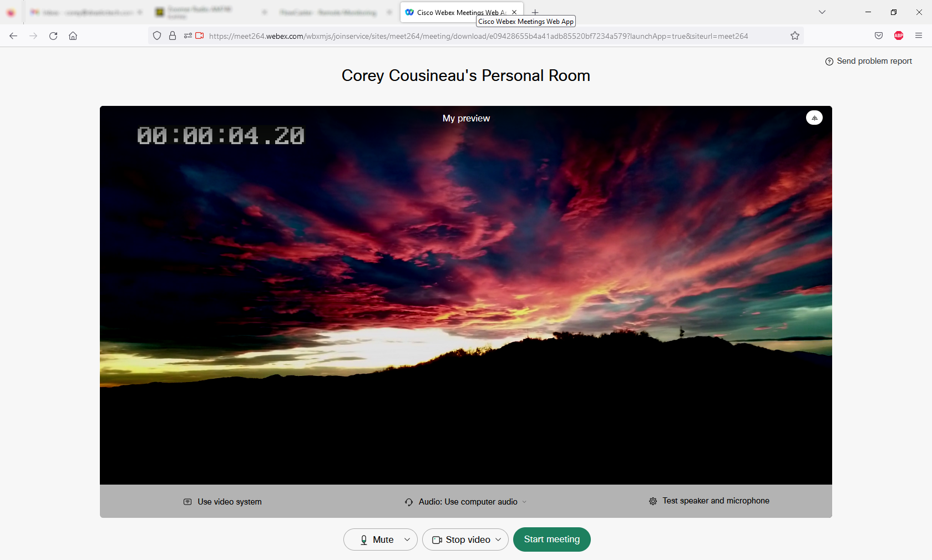This screenshot has height=560, width=932.
Task: Expand the Stop video options arrow
Action: coord(498,539)
